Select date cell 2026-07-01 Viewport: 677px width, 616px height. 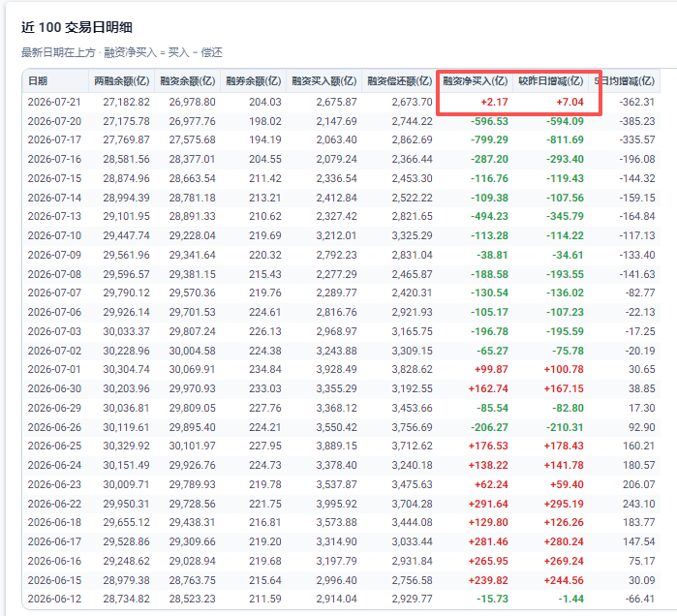point(54,370)
